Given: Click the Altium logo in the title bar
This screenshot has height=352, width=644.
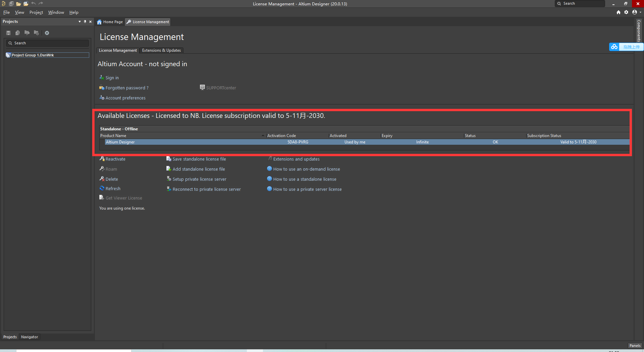Looking at the screenshot, I should 3,4.
